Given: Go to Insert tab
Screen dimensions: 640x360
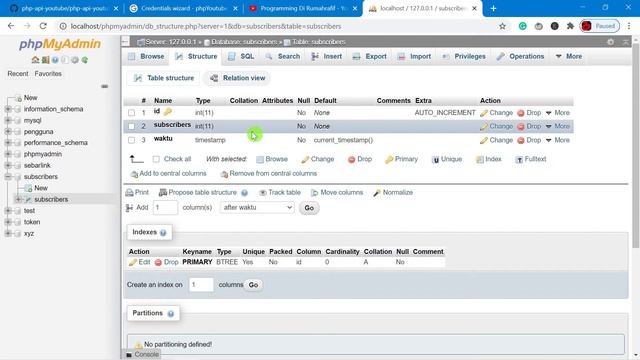Looking at the screenshot, I should click(x=327, y=56).
